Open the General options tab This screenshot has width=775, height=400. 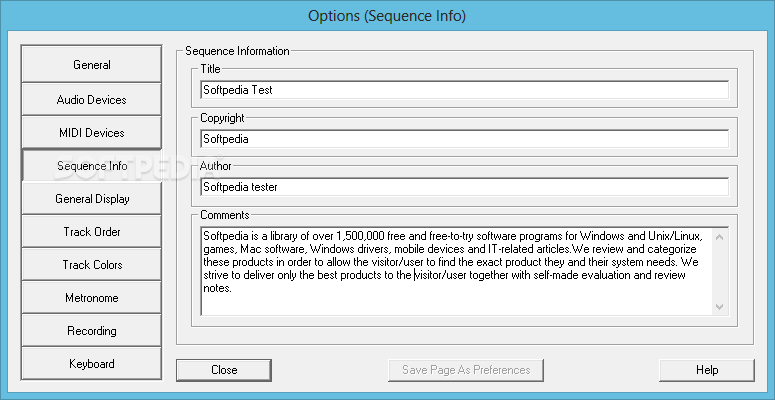(x=91, y=65)
